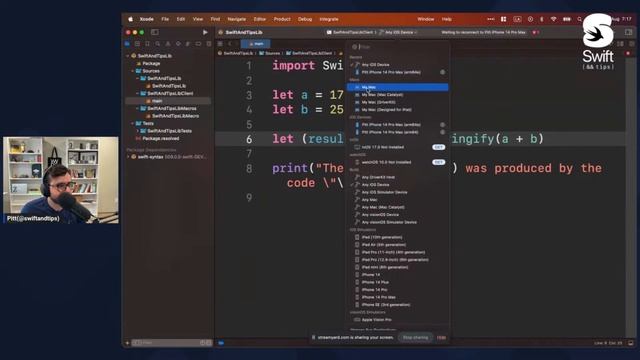Toggle the navigator sidebar panel icon

pos(155,32)
